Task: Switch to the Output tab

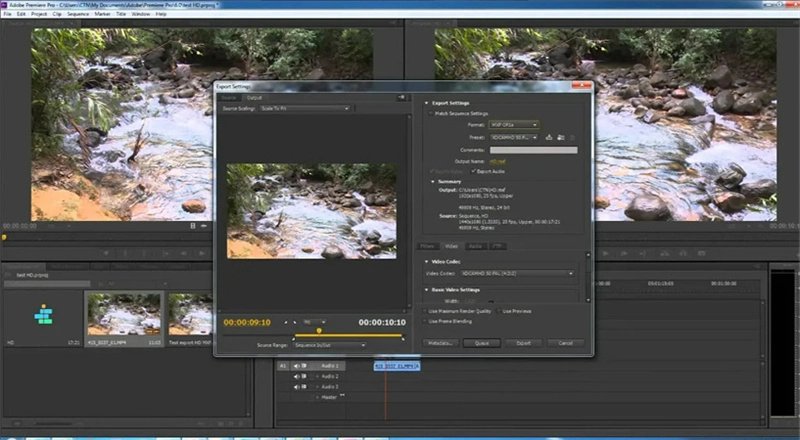Action: point(254,97)
